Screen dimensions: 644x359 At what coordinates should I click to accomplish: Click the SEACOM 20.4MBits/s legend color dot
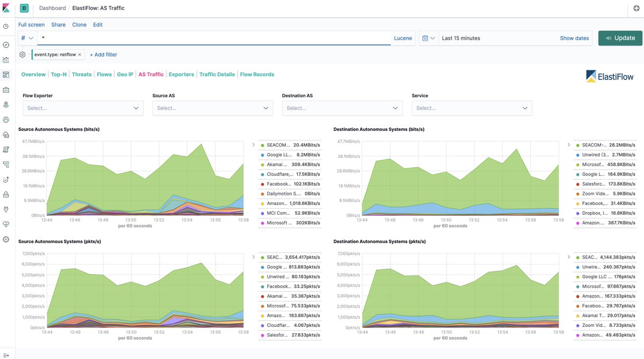(262, 145)
